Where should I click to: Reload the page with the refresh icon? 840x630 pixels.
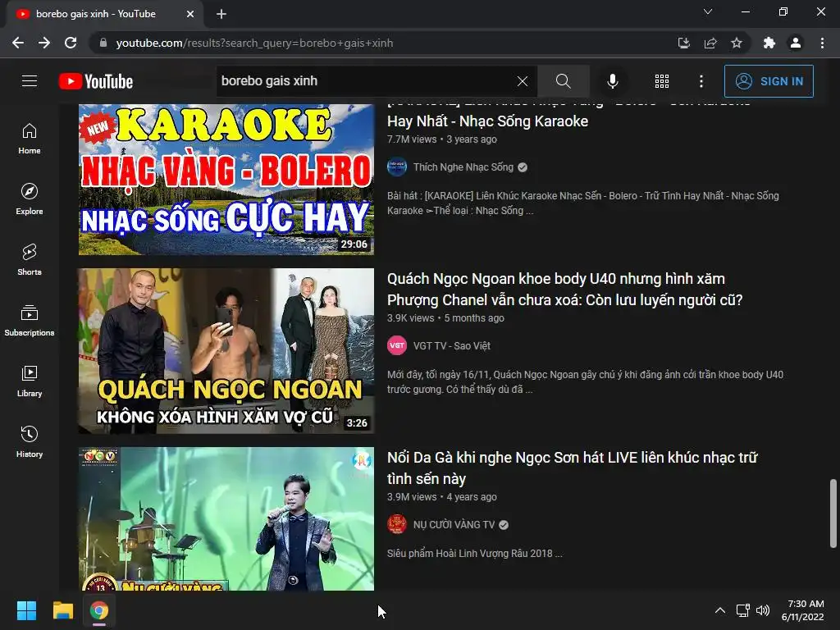[x=71, y=43]
